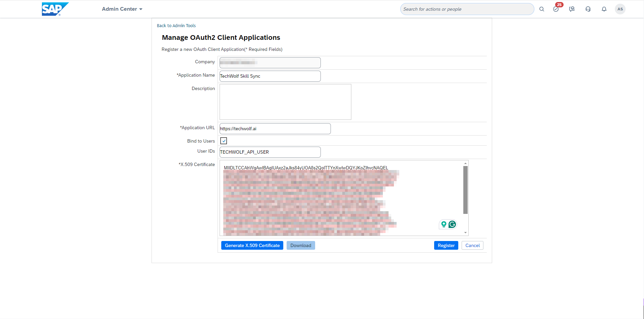
Task: Open the Admin Center menu
Action: tap(122, 9)
